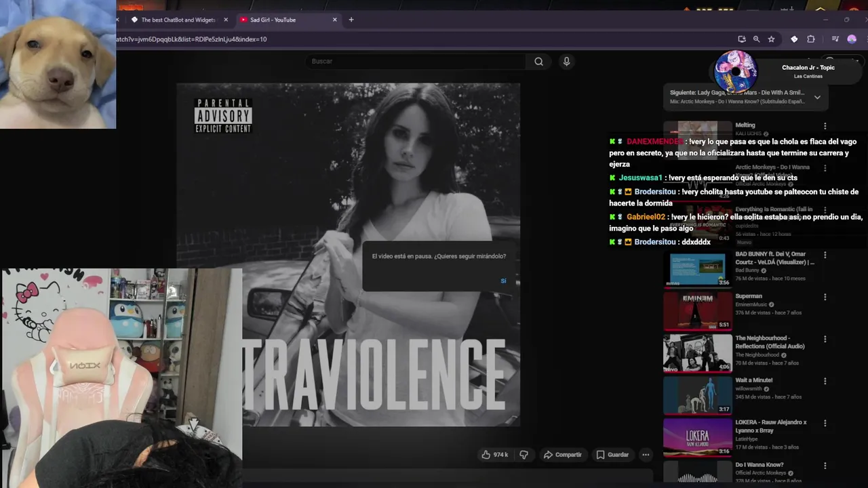Image resolution: width=868 pixels, height=488 pixels.
Task: Like the video showing 974 k
Action: pyautogui.click(x=495, y=455)
